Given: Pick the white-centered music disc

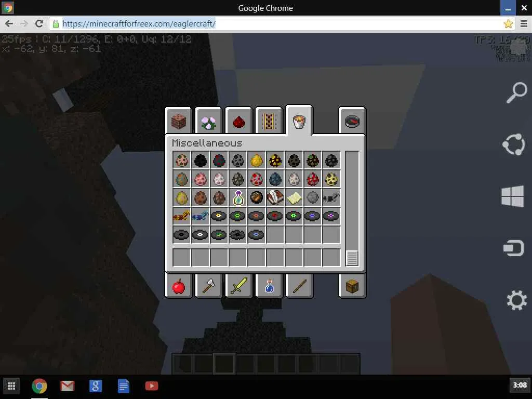Looking at the screenshot, I should [x=200, y=234].
